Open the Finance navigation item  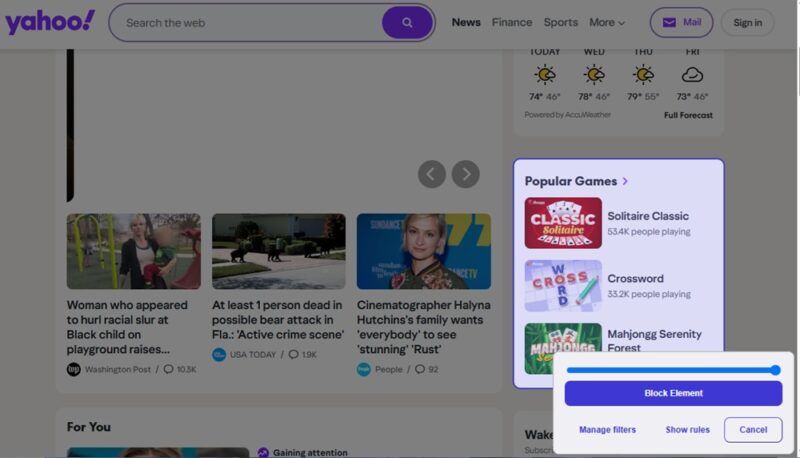pyautogui.click(x=512, y=22)
